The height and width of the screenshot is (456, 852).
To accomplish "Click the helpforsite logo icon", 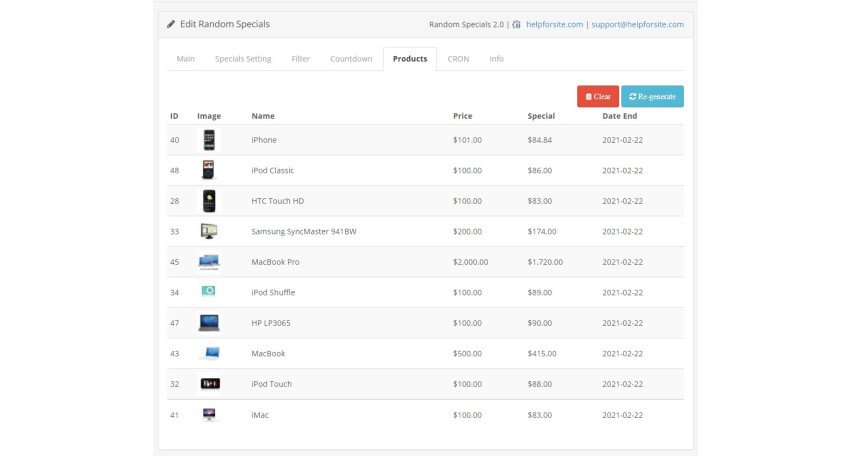I will tap(516, 24).
